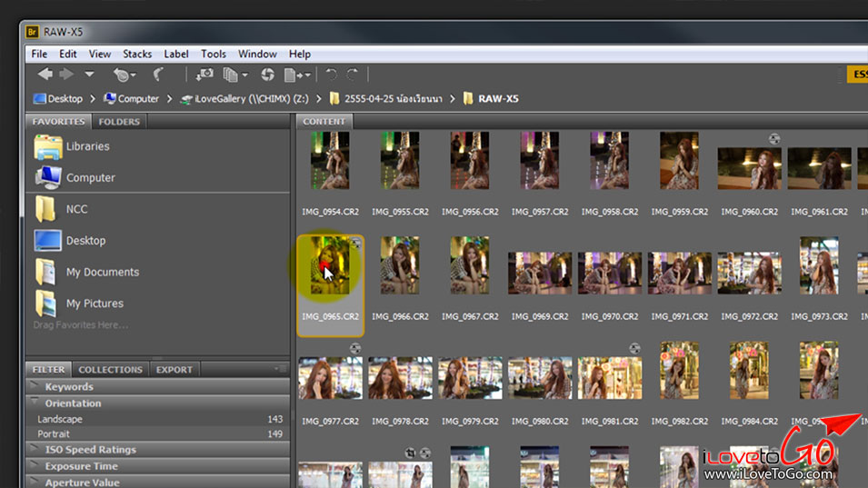Expand the chevron after Computer breadcrumb
The height and width of the screenshot is (488, 868).
[169, 98]
